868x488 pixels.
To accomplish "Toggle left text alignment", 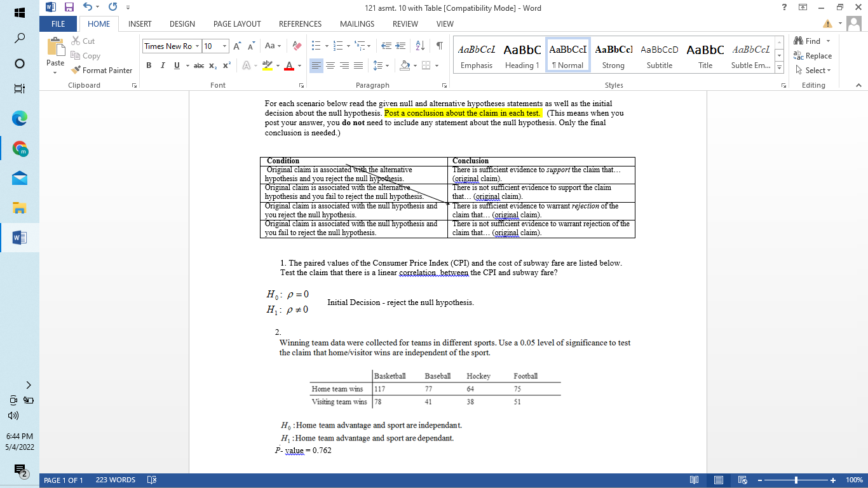I will [x=316, y=66].
